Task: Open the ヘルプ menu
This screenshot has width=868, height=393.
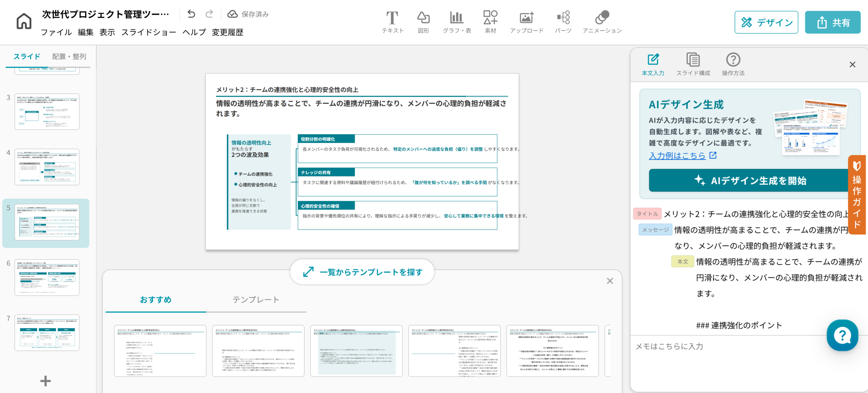Action: pos(194,32)
